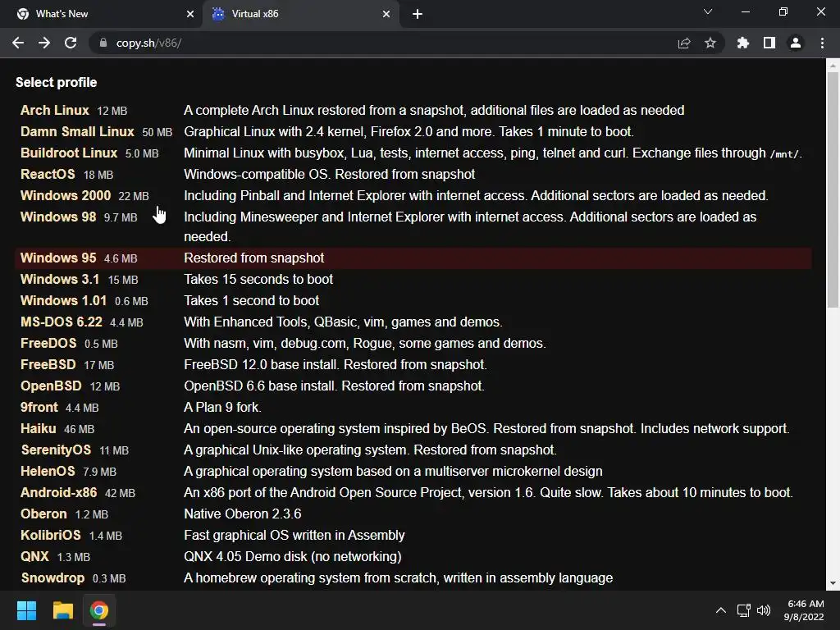This screenshot has height=630, width=840.
Task: Launch Damn Small Linux profile
Action: 77,132
